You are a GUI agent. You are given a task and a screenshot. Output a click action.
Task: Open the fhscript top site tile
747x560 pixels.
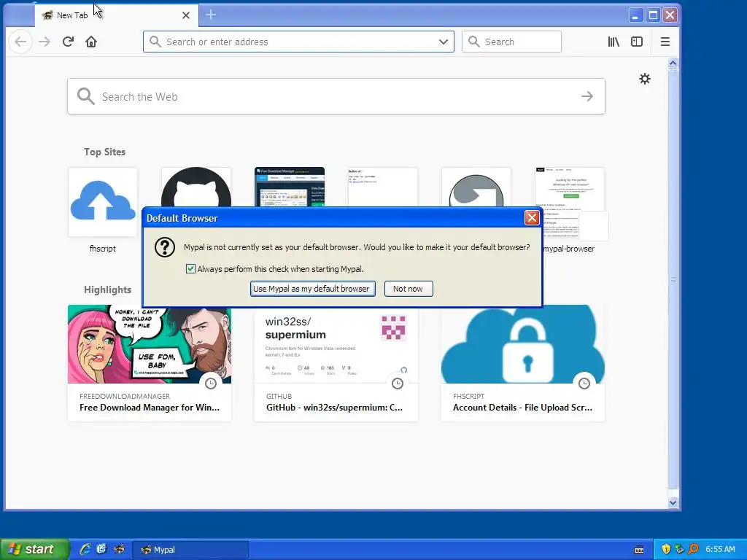102,202
